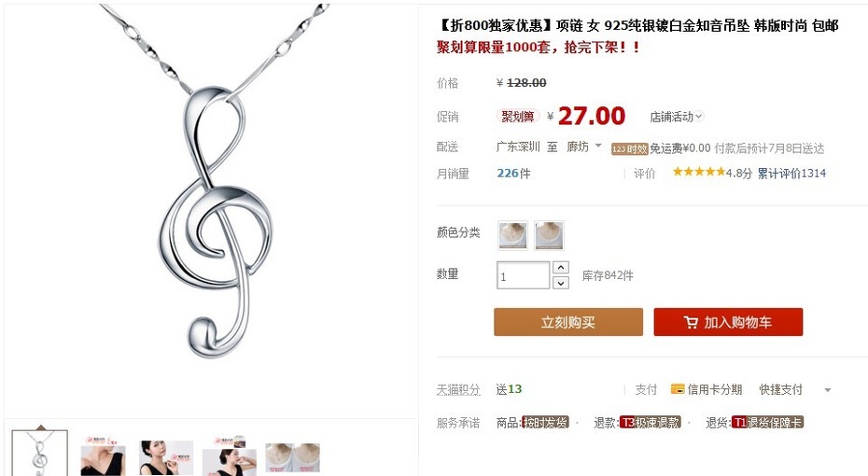
Task: Click the T3 极速退款 badge
Action: 650,423
